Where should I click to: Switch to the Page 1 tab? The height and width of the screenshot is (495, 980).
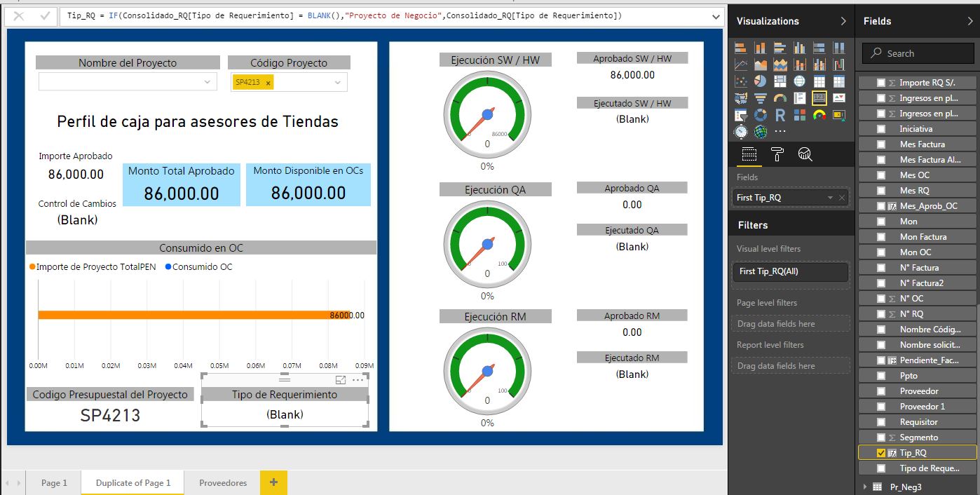pyautogui.click(x=54, y=482)
